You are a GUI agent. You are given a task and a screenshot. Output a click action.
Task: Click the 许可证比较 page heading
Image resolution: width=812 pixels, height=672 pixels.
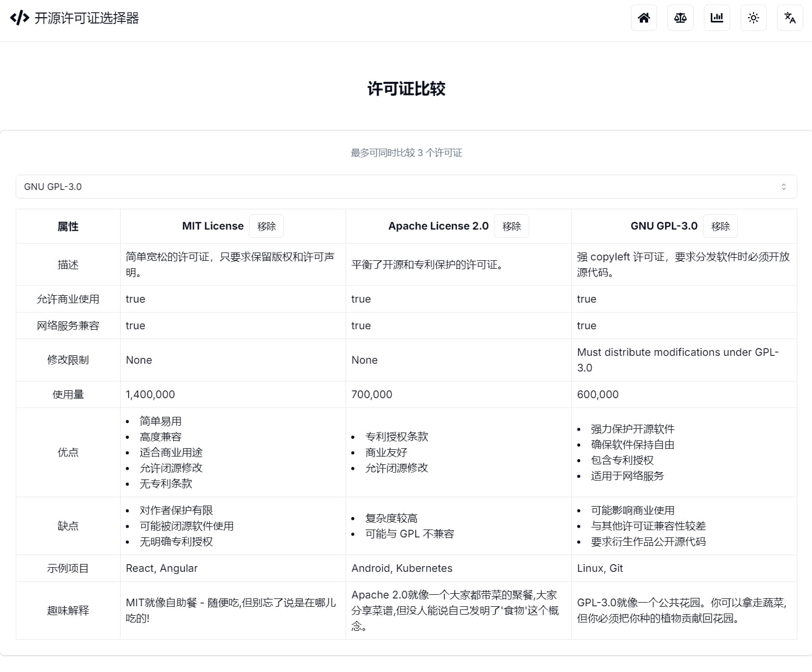click(x=406, y=89)
